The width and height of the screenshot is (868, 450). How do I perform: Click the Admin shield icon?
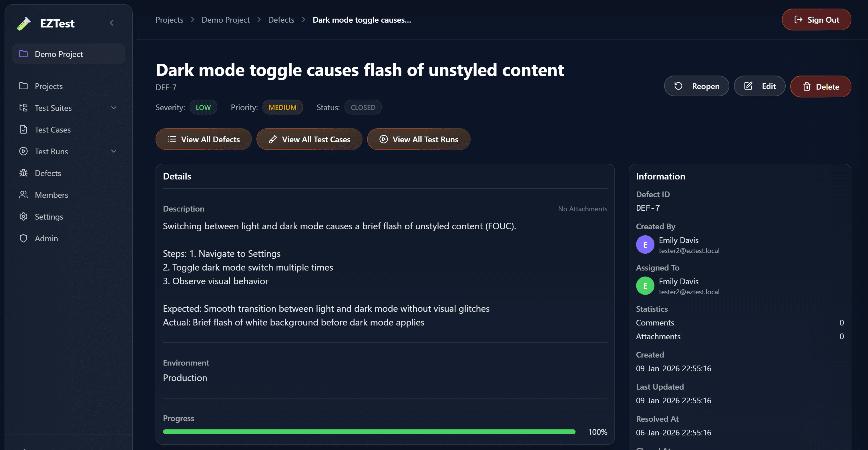[23, 238]
